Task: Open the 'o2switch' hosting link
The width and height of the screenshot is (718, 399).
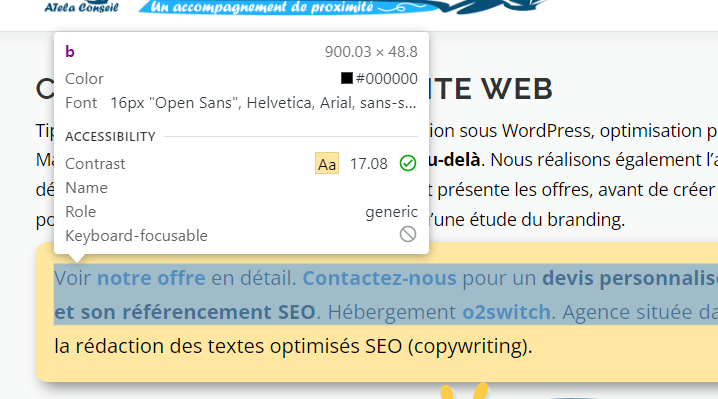Action: tap(506, 312)
